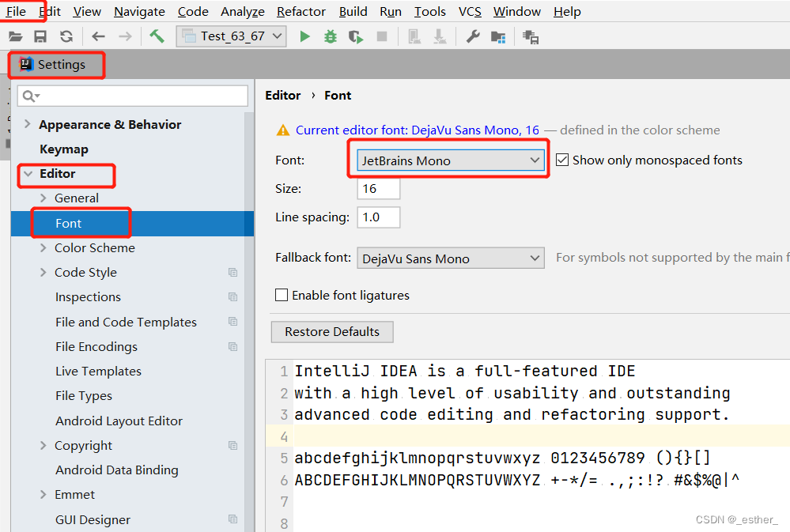
Task: Click the Synchronize refresh icon
Action: pos(66,36)
